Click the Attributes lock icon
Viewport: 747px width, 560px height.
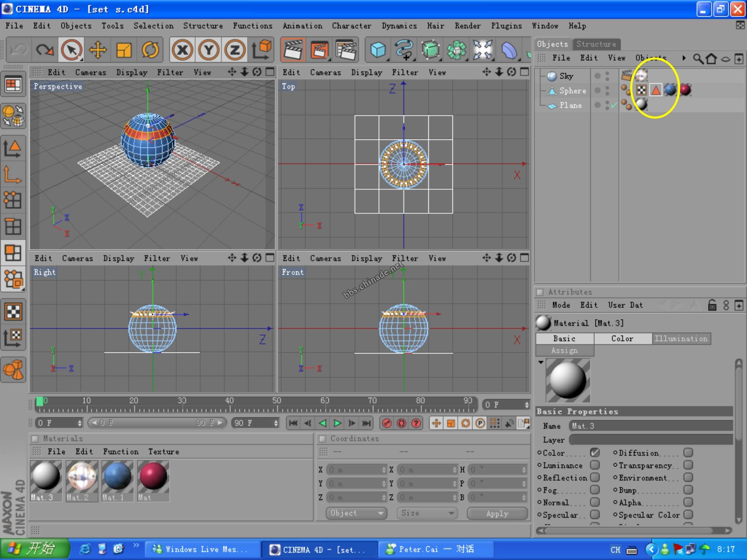tap(712, 305)
